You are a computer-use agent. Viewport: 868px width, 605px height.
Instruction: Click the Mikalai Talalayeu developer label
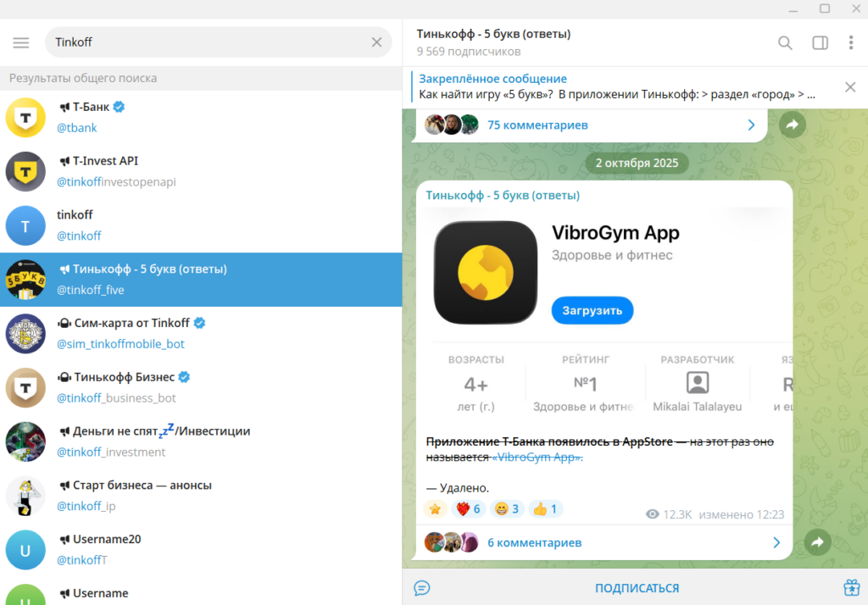click(697, 407)
